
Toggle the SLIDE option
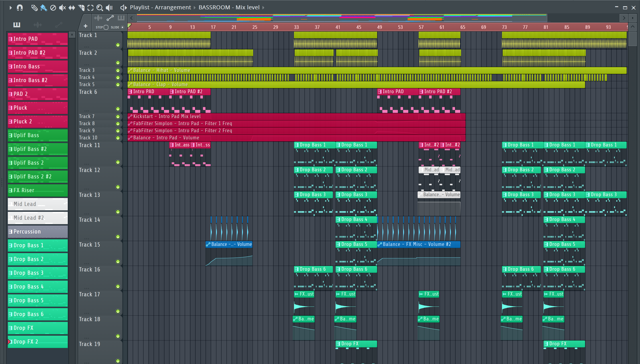tap(122, 27)
